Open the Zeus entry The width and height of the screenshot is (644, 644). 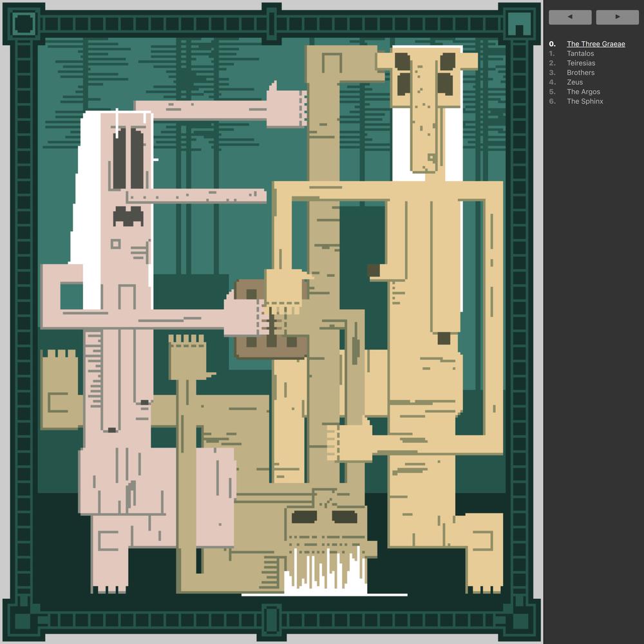574,82
